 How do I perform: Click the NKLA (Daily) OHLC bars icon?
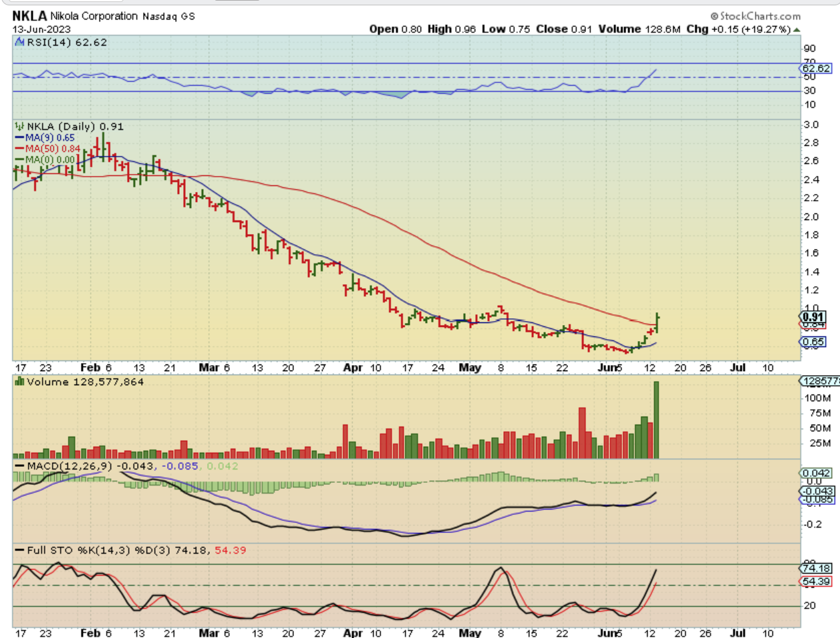coord(20,126)
